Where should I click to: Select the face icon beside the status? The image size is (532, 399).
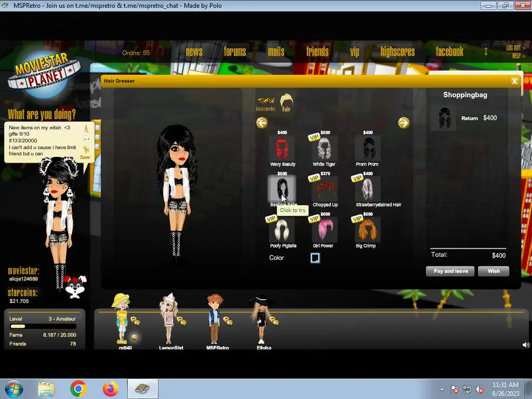coord(86,139)
